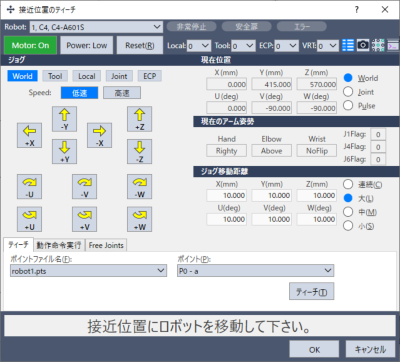Viewport: 400px width, 362px height.
Task: Click the 非常停止 status indicator
Action: (191, 26)
